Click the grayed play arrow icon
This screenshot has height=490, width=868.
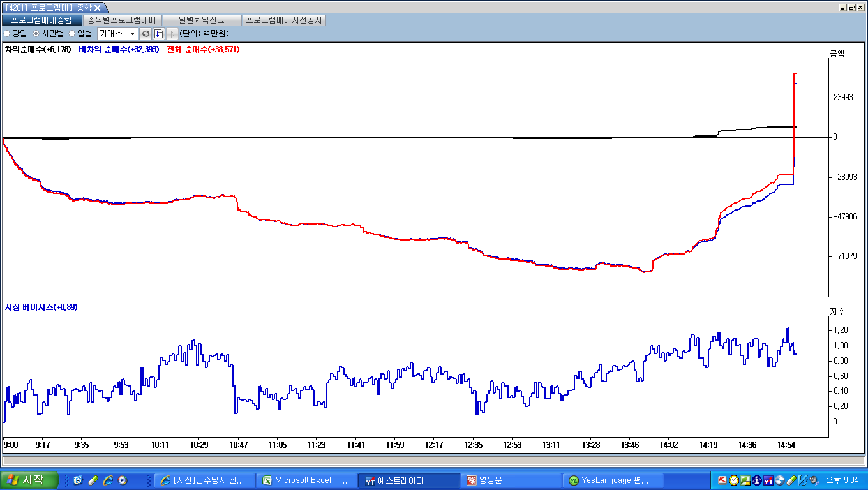click(x=172, y=33)
